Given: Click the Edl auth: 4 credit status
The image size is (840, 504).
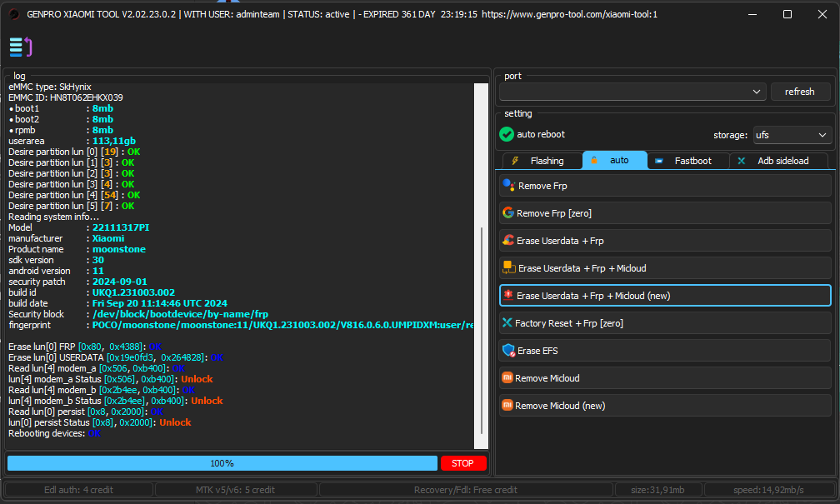Looking at the screenshot, I should click(78, 490).
